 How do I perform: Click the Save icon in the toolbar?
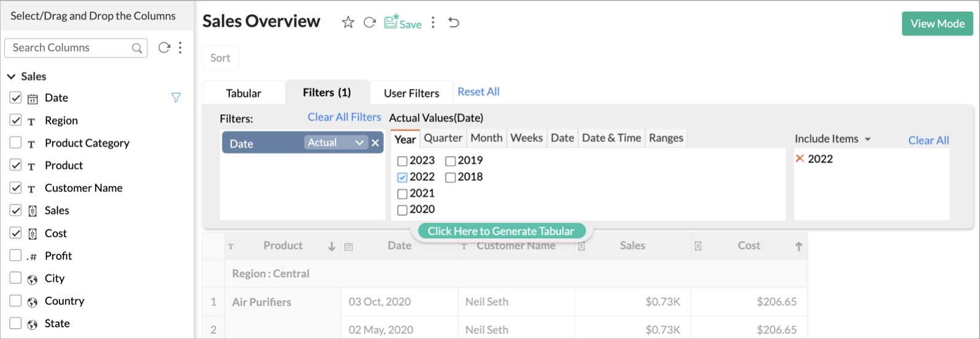pyautogui.click(x=402, y=23)
